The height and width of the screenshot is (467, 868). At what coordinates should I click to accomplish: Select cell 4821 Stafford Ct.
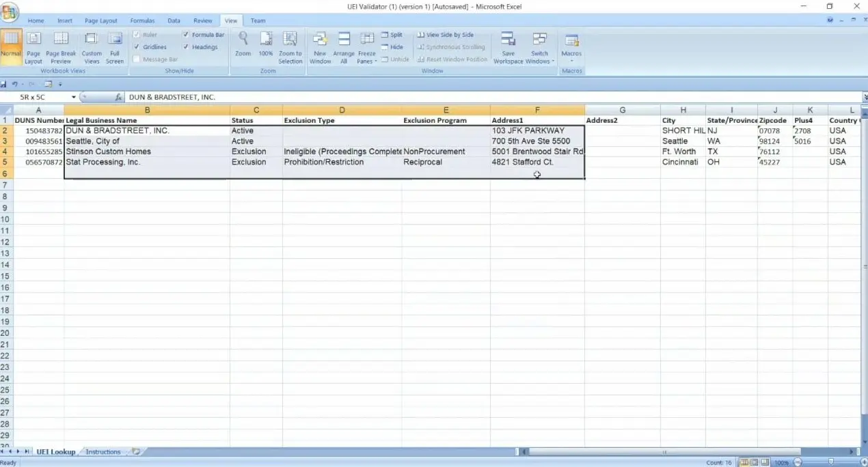tap(537, 162)
